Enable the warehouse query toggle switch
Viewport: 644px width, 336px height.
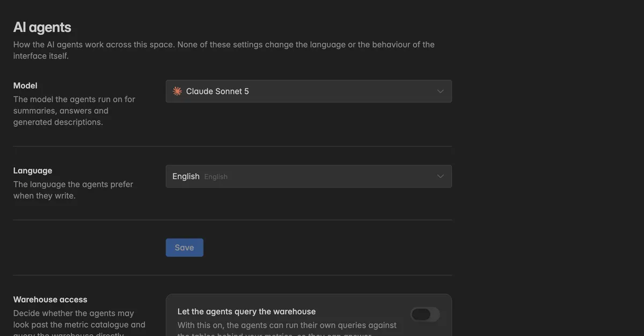(x=425, y=315)
